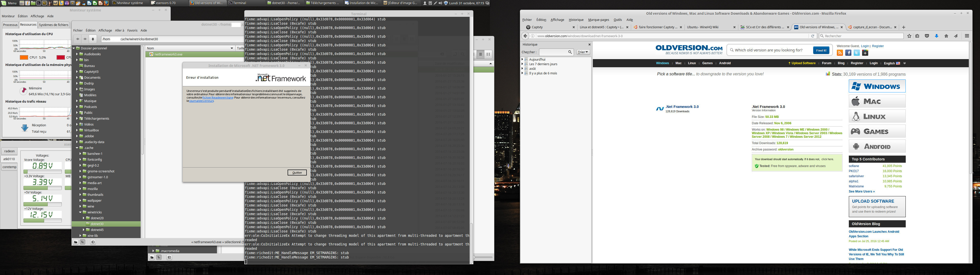The width and height of the screenshot is (980, 275).
Task: Open the Processus tab in system monitor
Action: coord(10,25)
